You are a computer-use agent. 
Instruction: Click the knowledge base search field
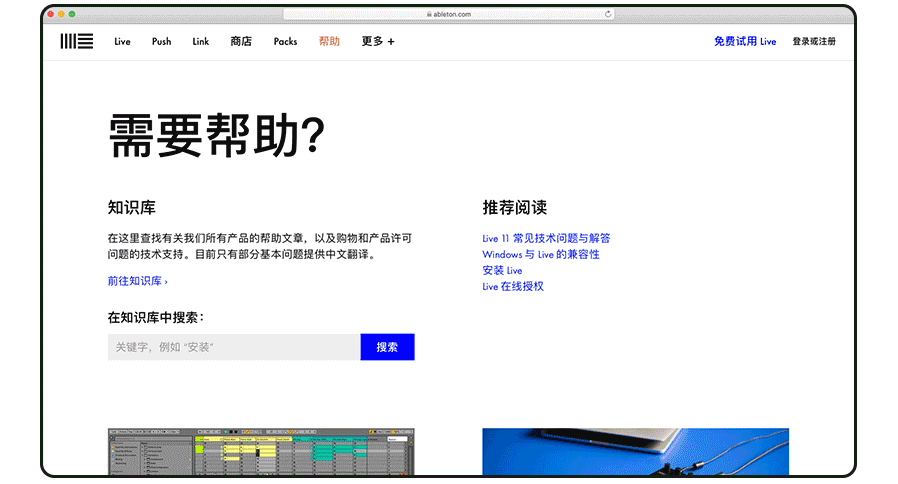coord(234,347)
